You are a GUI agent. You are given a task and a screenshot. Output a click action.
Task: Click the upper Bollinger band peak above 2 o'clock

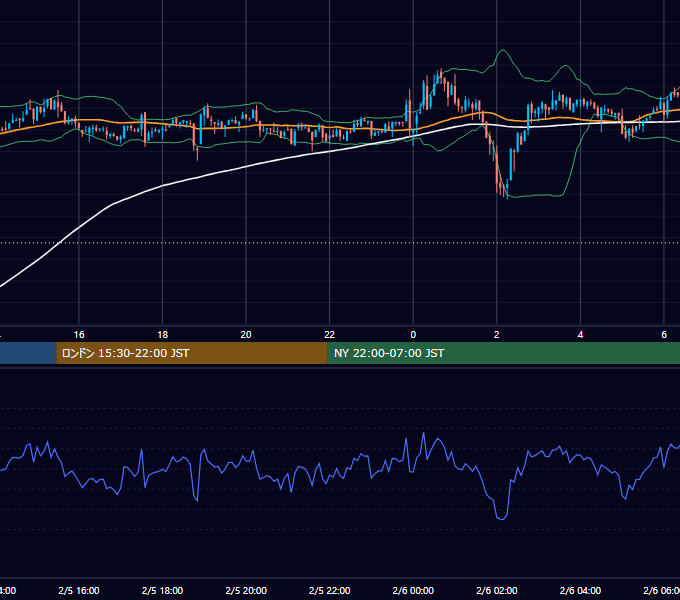click(503, 51)
